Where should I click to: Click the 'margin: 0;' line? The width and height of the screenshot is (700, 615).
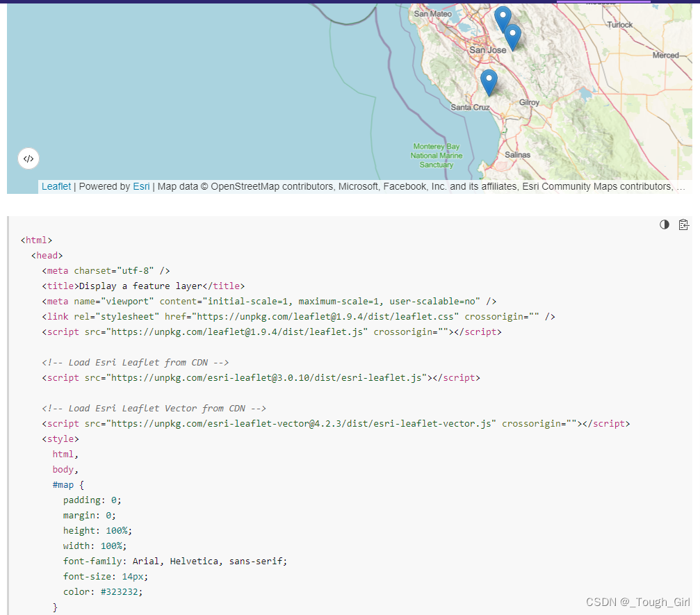pyautogui.click(x=89, y=515)
